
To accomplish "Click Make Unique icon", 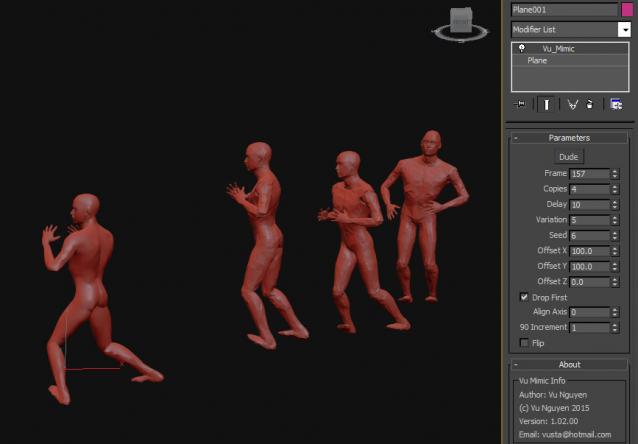I will [573, 103].
